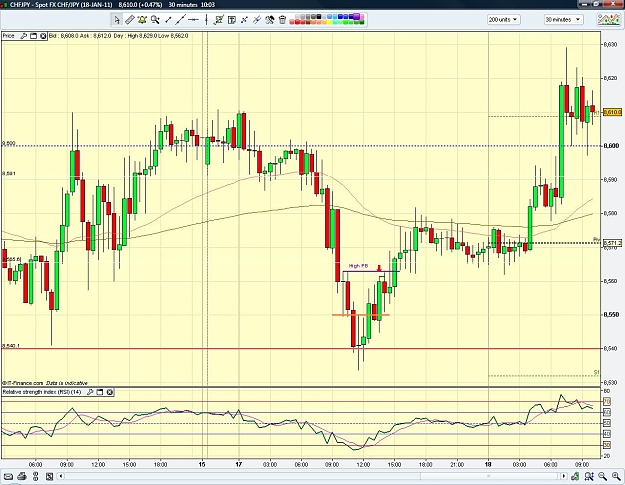
Task: Click the green export icon at bottom right
Action: click(575, 476)
